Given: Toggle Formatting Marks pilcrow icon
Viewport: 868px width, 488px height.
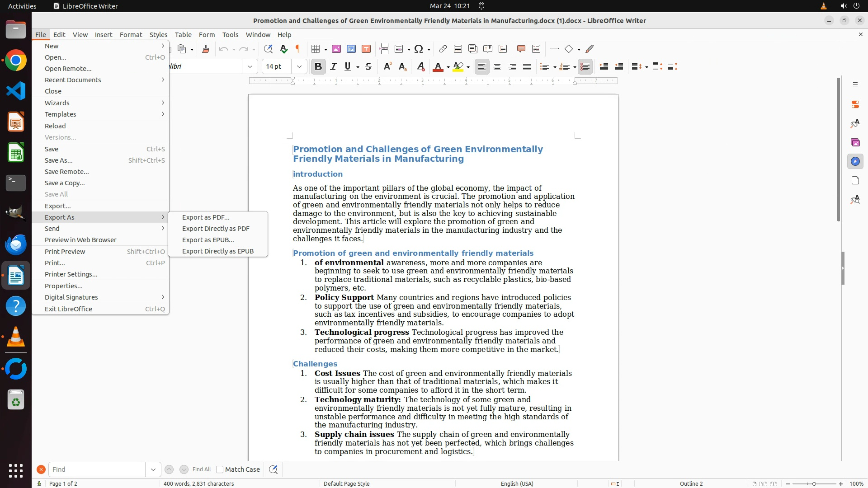Looking at the screenshot, I should [x=298, y=49].
